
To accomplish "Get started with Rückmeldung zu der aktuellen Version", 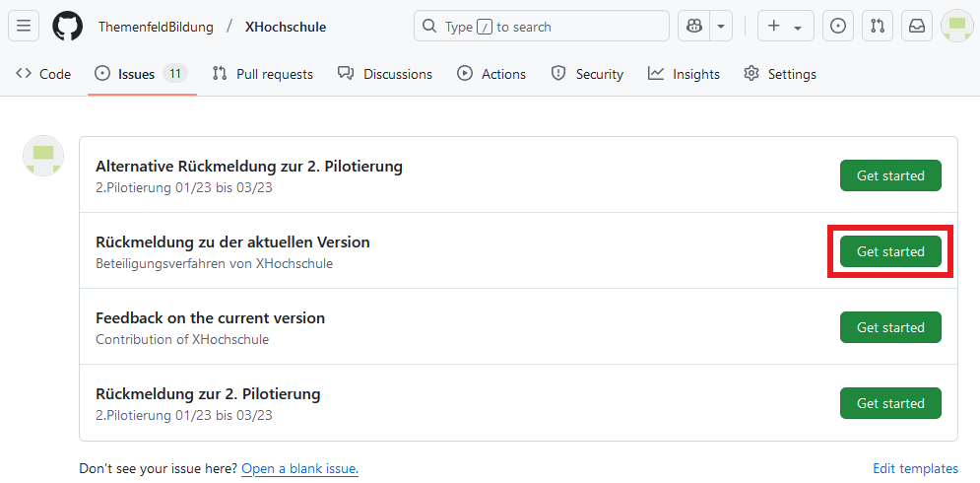I will (x=890, y=251).
